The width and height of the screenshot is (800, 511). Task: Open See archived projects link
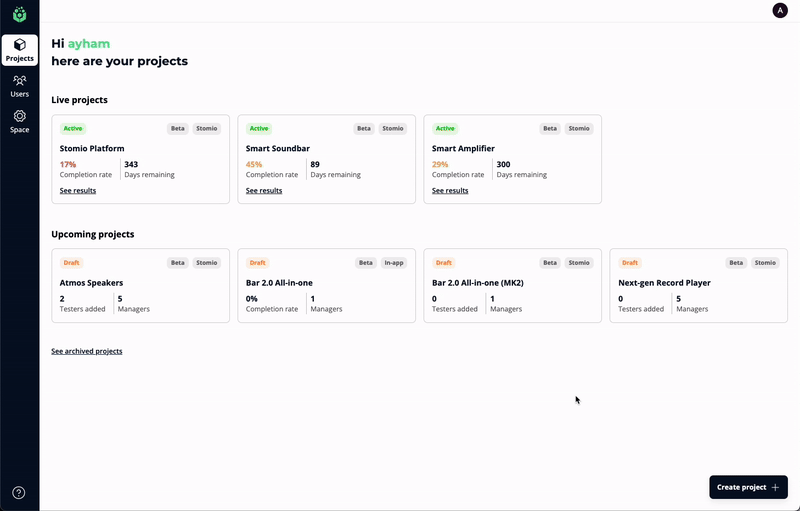point(87,351)
